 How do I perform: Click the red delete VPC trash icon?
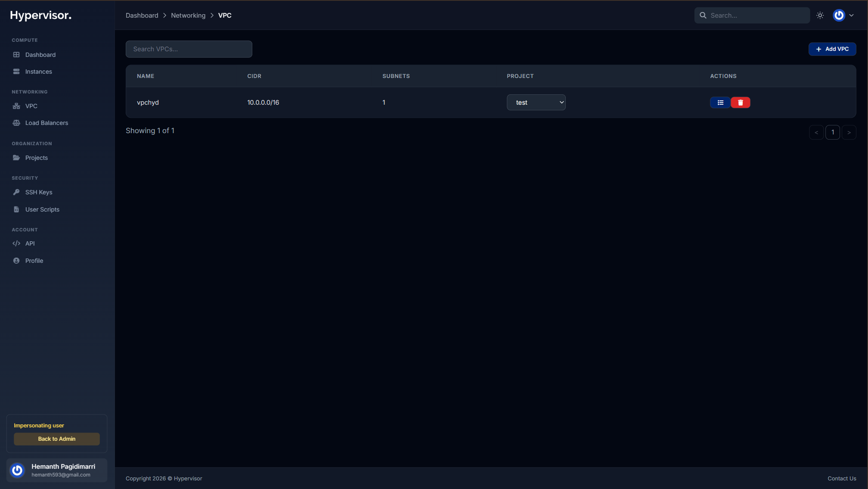point(740,103)
